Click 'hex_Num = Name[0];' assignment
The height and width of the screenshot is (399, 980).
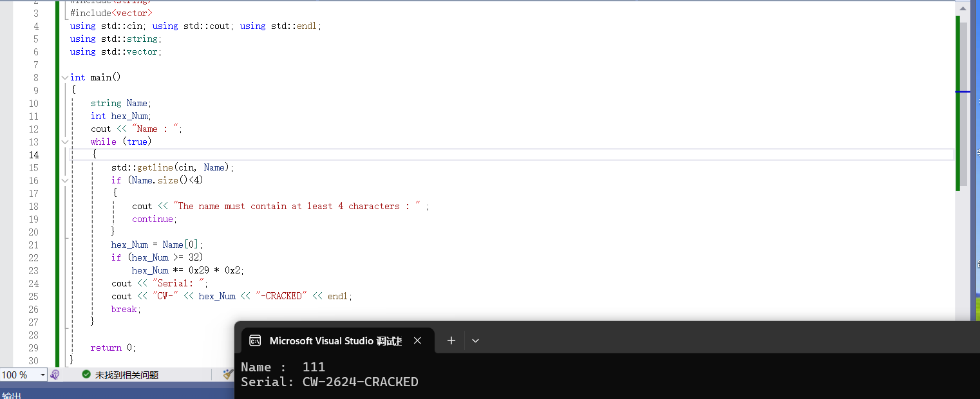[x=157, y=245]
